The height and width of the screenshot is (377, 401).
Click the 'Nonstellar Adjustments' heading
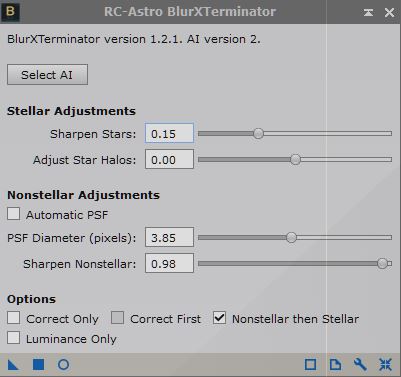point(83,195)
